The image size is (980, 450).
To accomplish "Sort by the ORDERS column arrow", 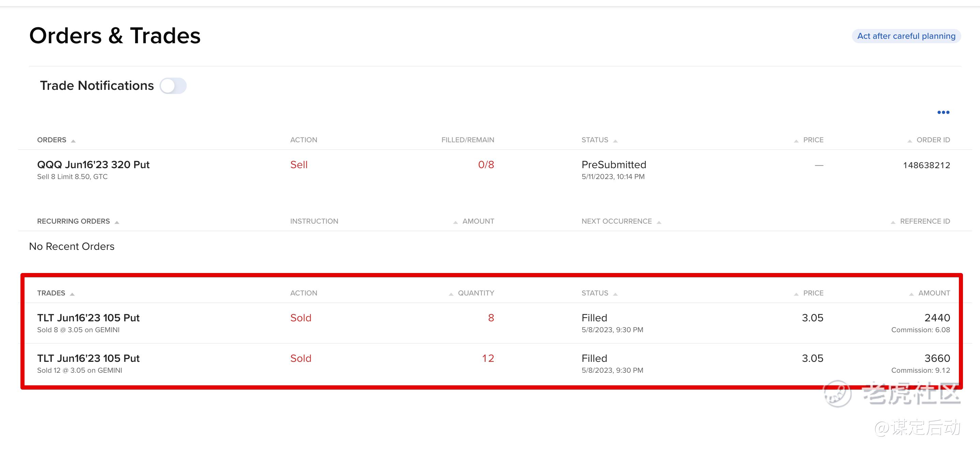I will (73, 141).
